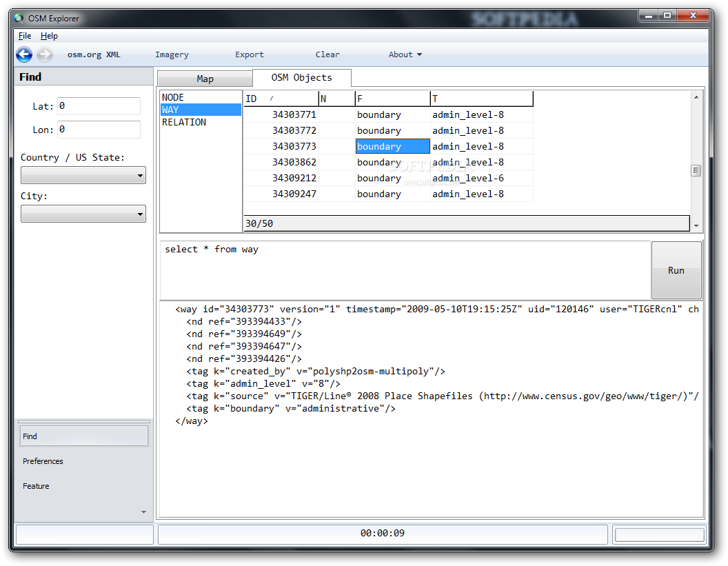Click the Export toolbar item
The width and height of the screenshot is (728, 566).
(x=250, y=54)
